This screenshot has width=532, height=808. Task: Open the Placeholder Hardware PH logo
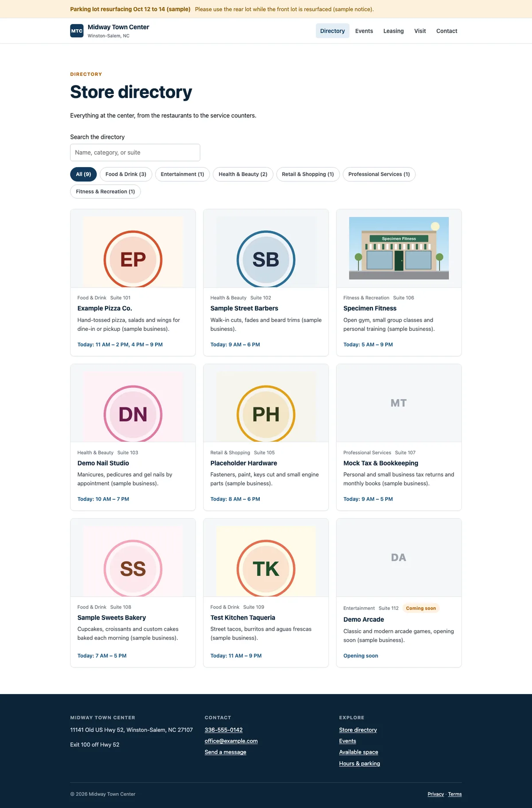266,407
